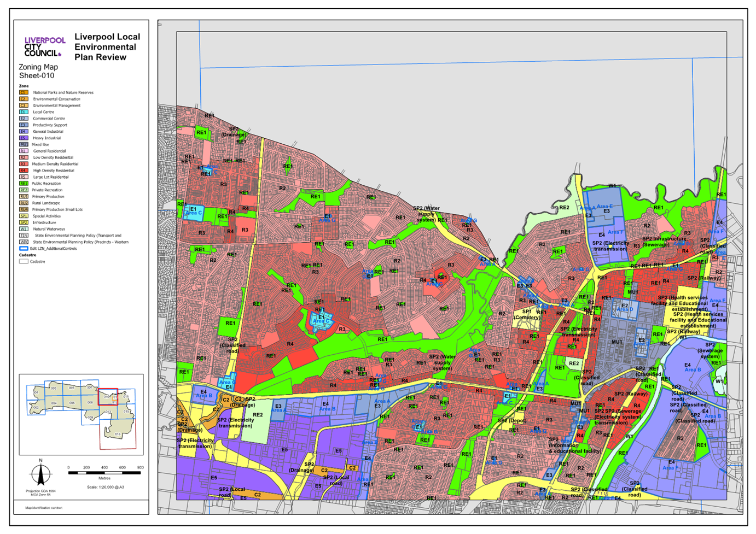This screenshot has height=534, width=756.
Task: Click the 'Primary Production' RU1 legend label
Action: pos(48,197)
